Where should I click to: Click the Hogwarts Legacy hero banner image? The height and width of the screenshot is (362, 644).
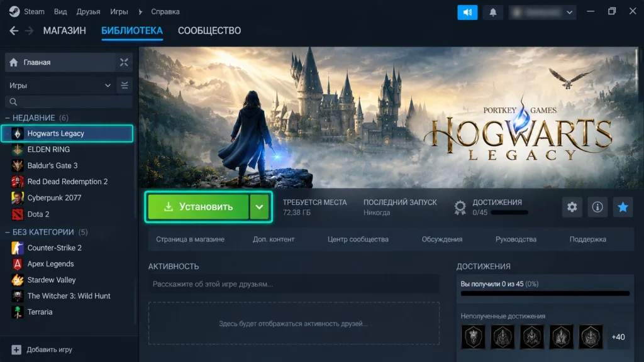coord(389,118)
